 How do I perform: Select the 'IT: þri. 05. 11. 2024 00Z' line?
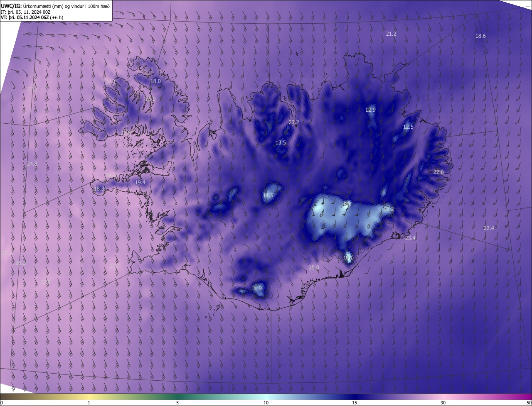click(26, 12)
